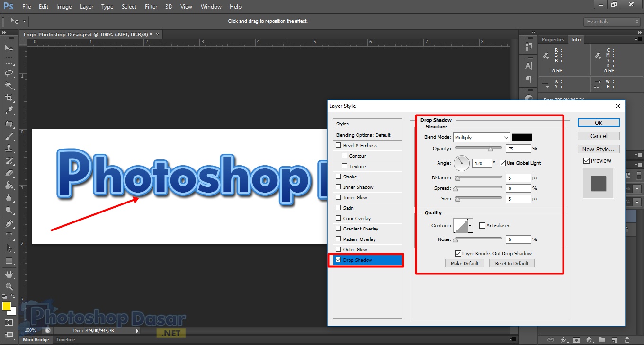
Task: Open the Layer menu
Action: 87,7
